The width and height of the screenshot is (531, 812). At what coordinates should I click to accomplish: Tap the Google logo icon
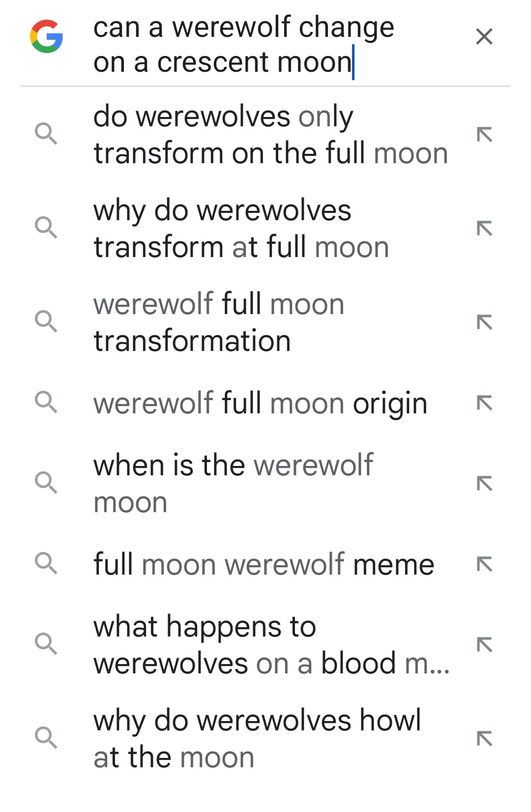tap(46, 36)
